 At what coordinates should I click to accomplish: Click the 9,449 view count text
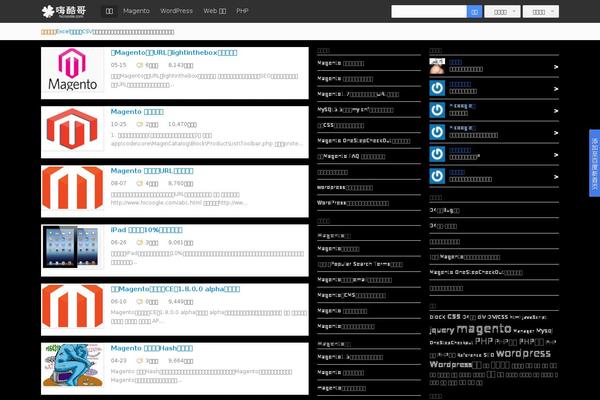[x=181, y=302]
